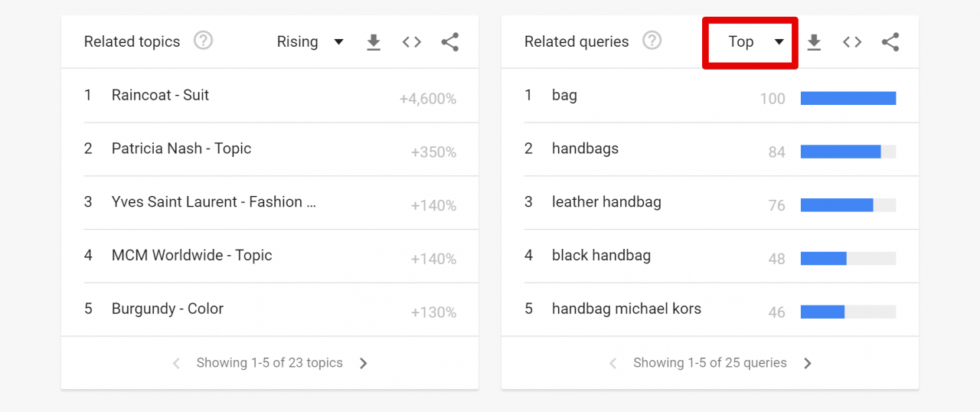Go to previous page of topics
Screen dimensions: 980x412
pos(176,364)
